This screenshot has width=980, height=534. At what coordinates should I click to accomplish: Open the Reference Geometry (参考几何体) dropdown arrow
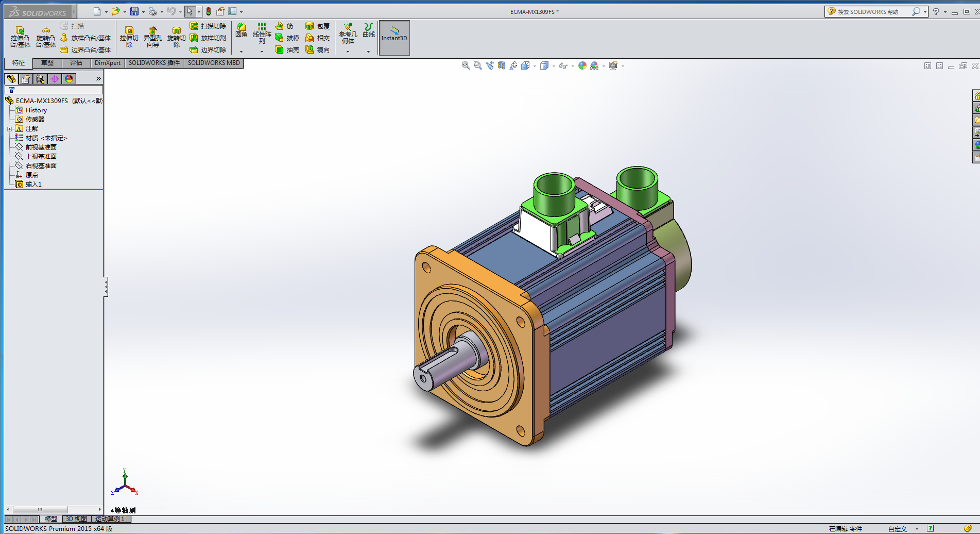pos(348,52)
